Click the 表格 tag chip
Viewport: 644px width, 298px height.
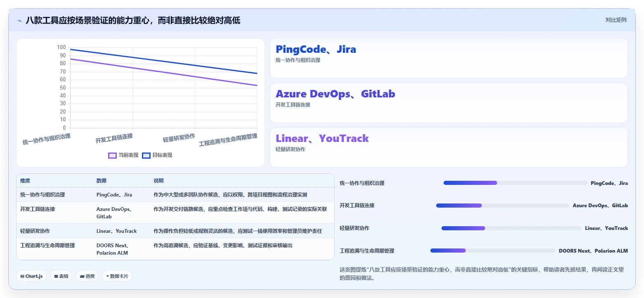point(61,276)
